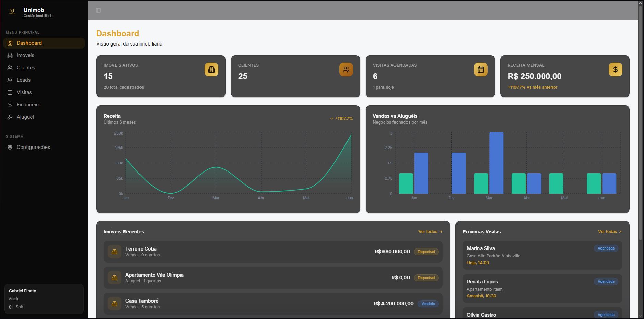Click the page vertical scrollbar
Viewport: 644px width, 319px height.
click(641, 123)
